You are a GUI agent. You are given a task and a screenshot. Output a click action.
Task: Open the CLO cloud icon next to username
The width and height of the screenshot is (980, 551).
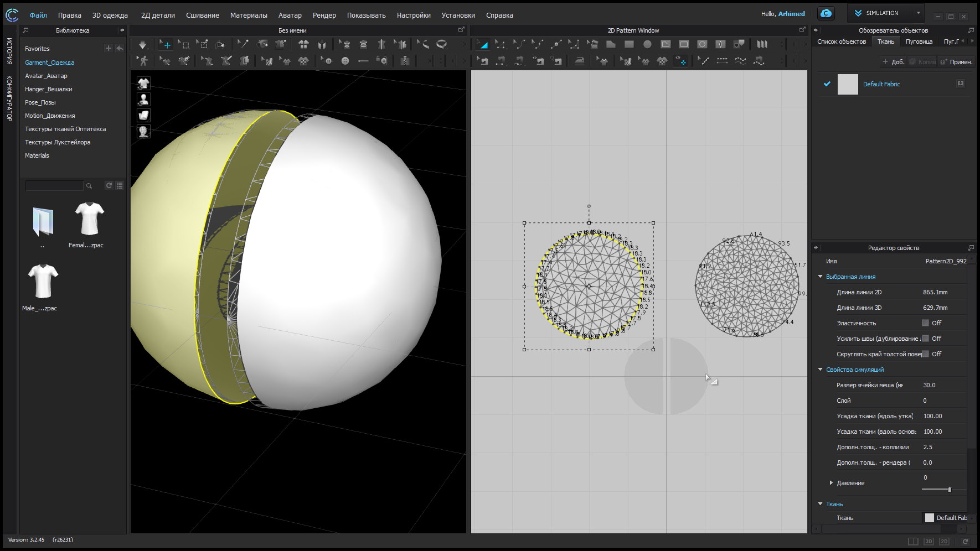(x=826, y=13)
